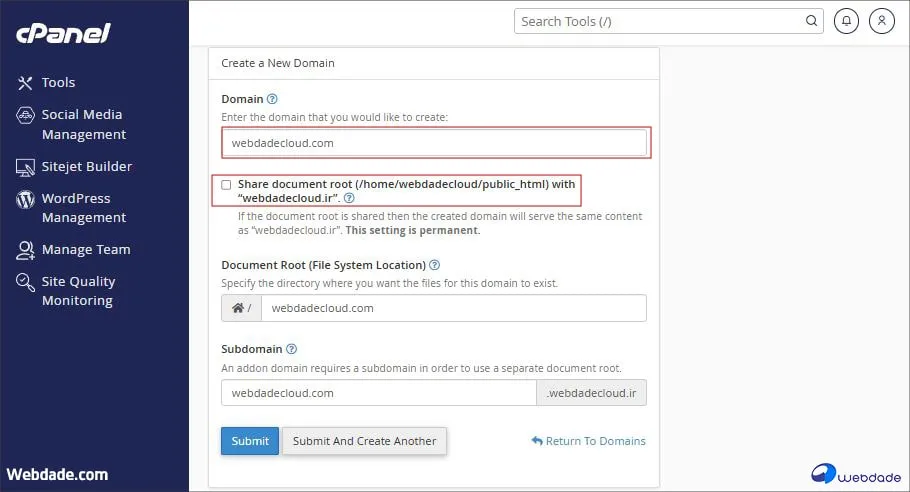Viewport: 910px width, 492px height.
Task: Click help icon beside Document Root label
Action: click(x=435, y=265)
